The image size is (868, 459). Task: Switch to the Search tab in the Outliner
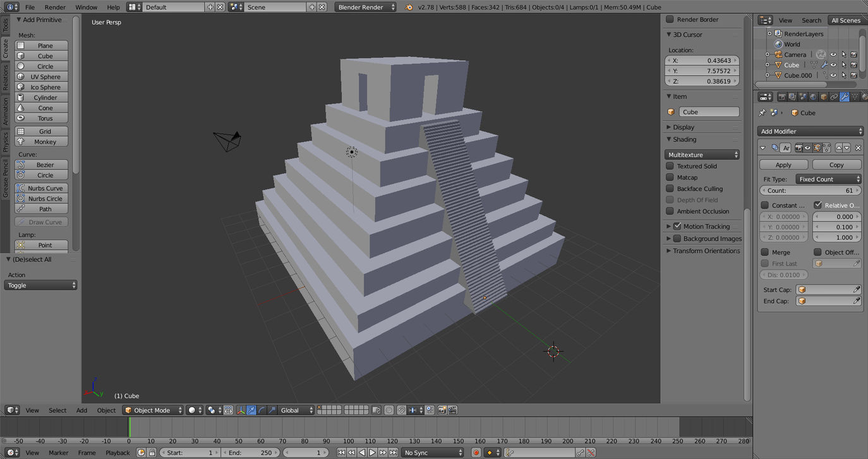pyautogui.click(x=811, y=20)
